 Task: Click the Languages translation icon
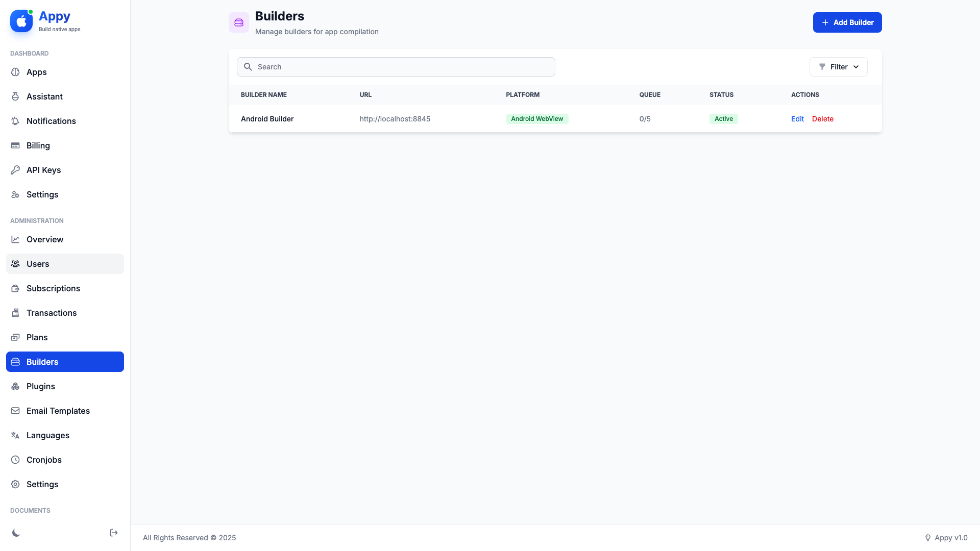tap(16, 435)
